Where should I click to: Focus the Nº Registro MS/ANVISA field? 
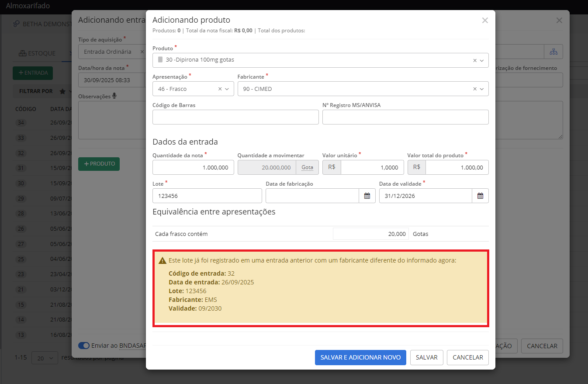point(405,117)
